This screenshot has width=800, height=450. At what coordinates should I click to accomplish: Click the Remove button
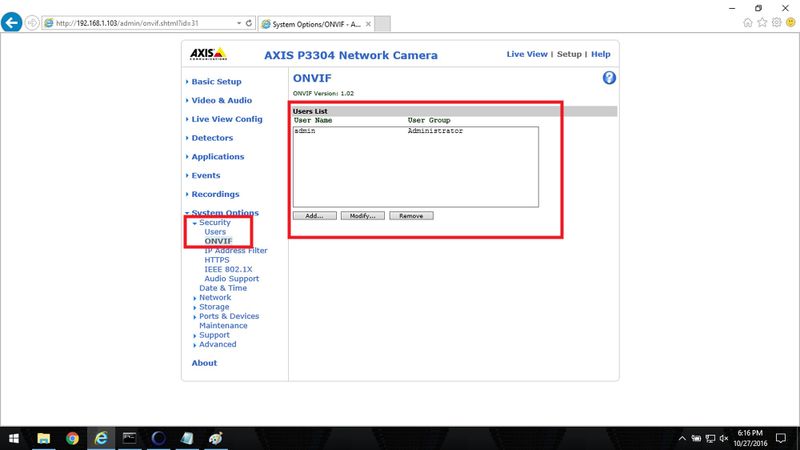411,216
